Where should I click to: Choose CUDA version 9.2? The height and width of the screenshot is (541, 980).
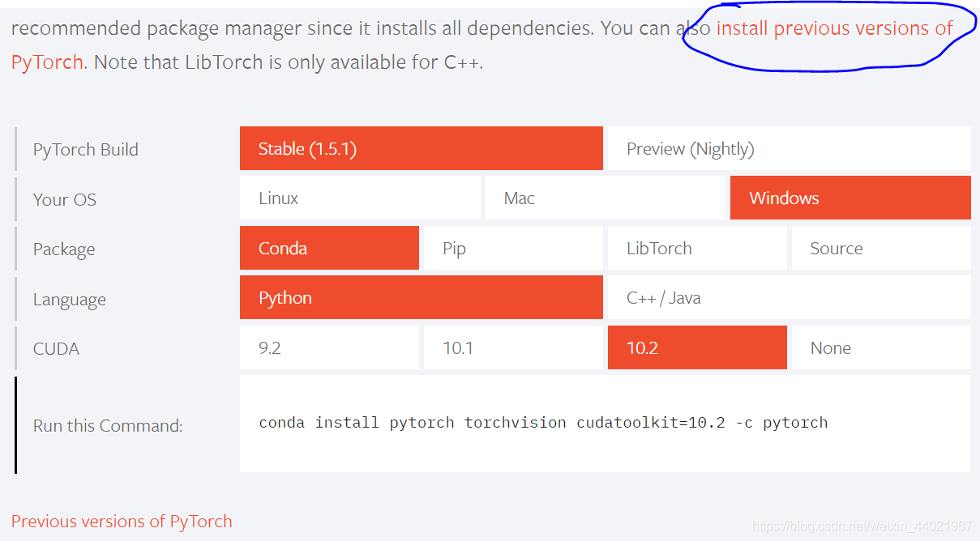tap(329, 347)
